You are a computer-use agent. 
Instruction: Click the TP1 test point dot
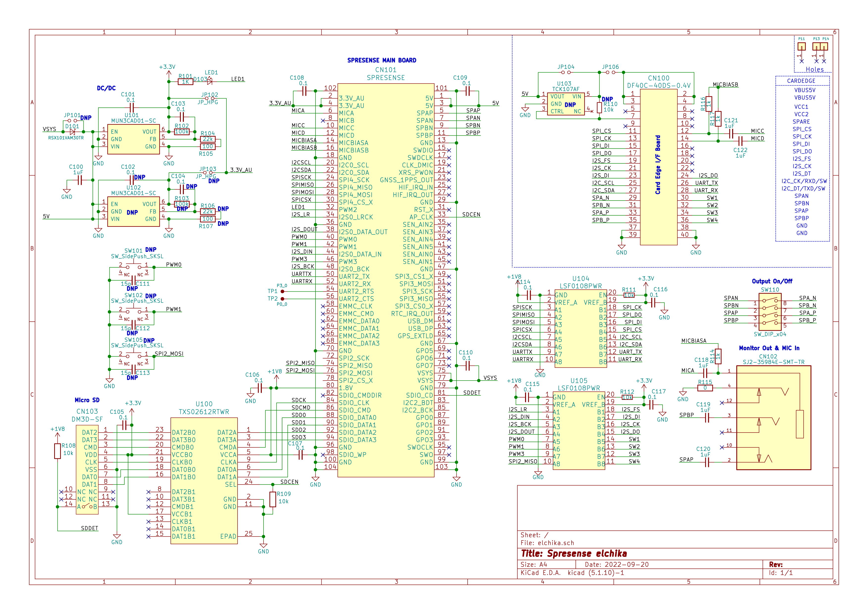point(282,291)
